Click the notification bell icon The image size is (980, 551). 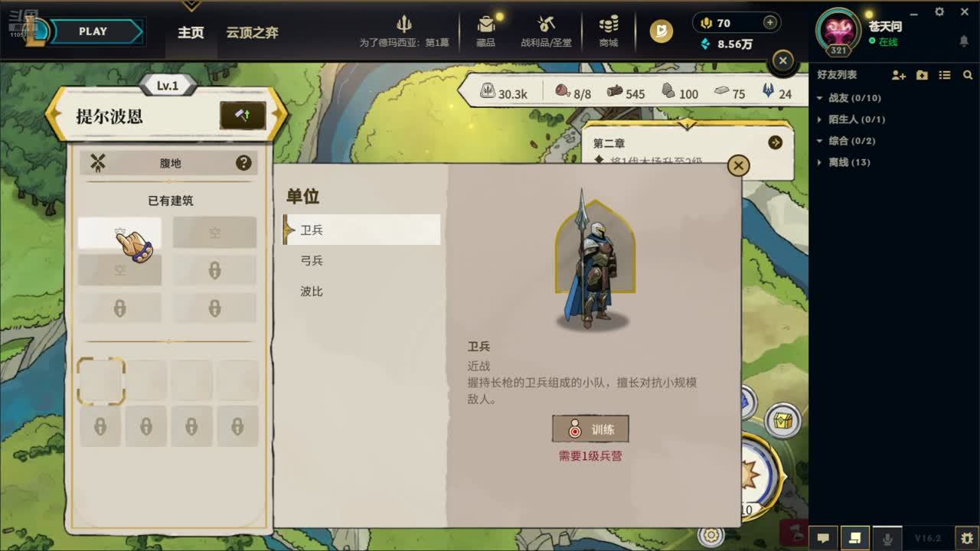coord(964,41)
